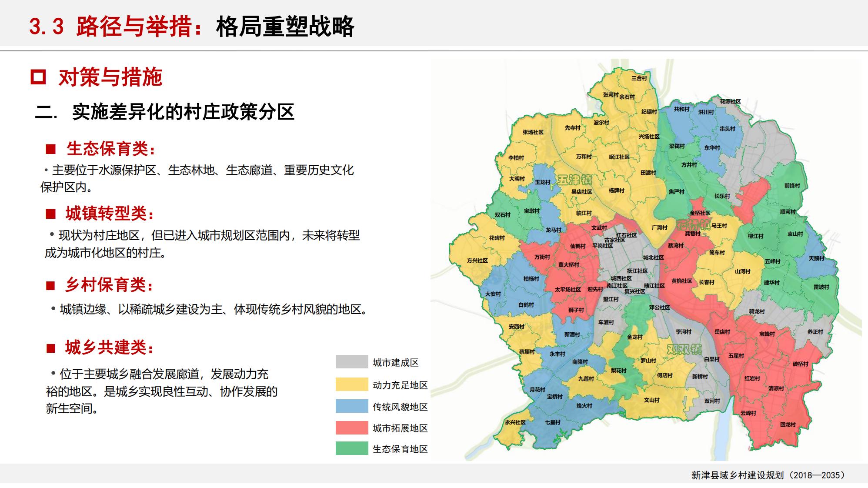Click the 回龙村 map label

[x=788, y=424]
